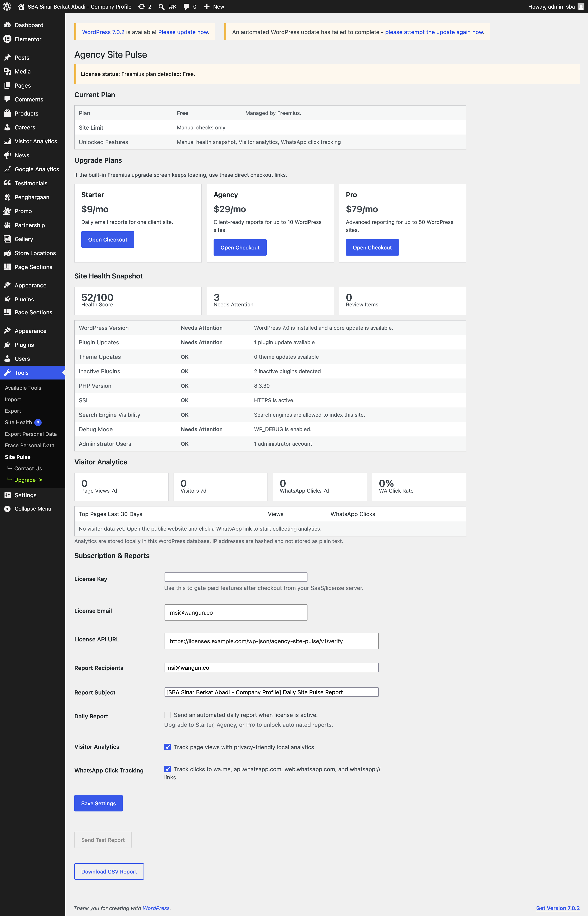Click the Send Test Report button
588x917 pixels.
(103, 840)
